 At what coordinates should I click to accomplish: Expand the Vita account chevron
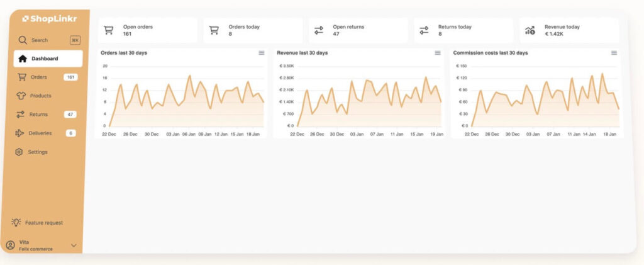[74, 245]
